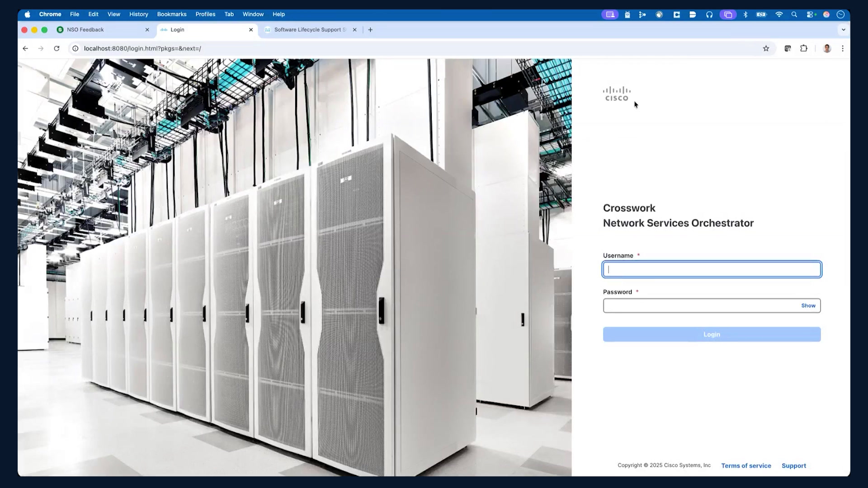Screen dimensions: 868x488
Task: Open the Terms of service link
Action: tap(746, 465)
